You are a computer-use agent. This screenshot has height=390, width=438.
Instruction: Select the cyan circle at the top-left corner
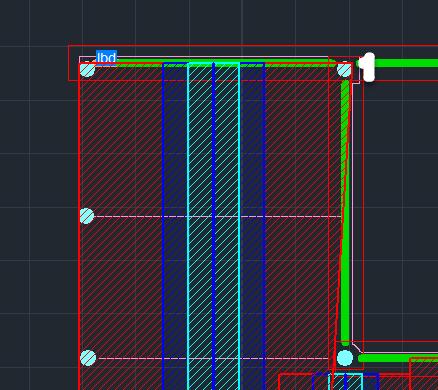(x=87, y=70)
